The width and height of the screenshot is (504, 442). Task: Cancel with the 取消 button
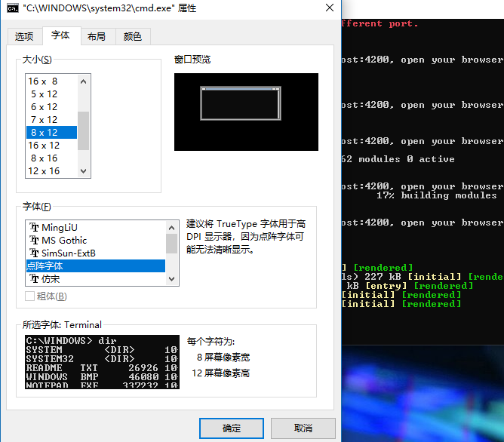coord(303,428)
